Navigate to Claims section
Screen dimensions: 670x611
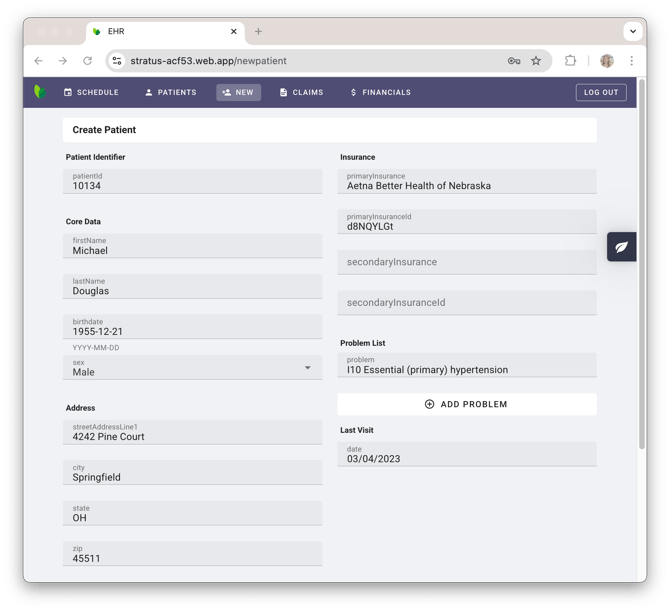click(301, 92)
